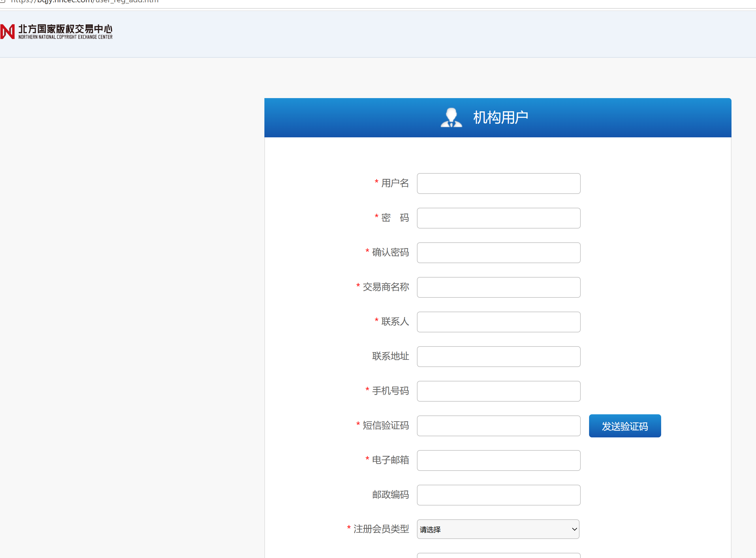Click the 注册会员类型 label text
This screenshot has height=558, width=756.
[381, 529]
